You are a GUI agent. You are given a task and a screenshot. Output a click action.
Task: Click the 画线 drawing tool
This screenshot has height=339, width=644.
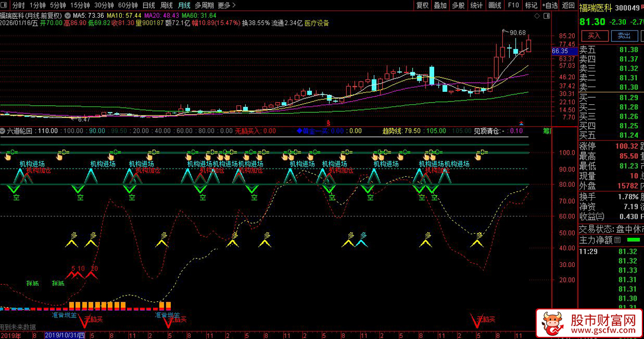pyautogui.click(x=495, y=5)
